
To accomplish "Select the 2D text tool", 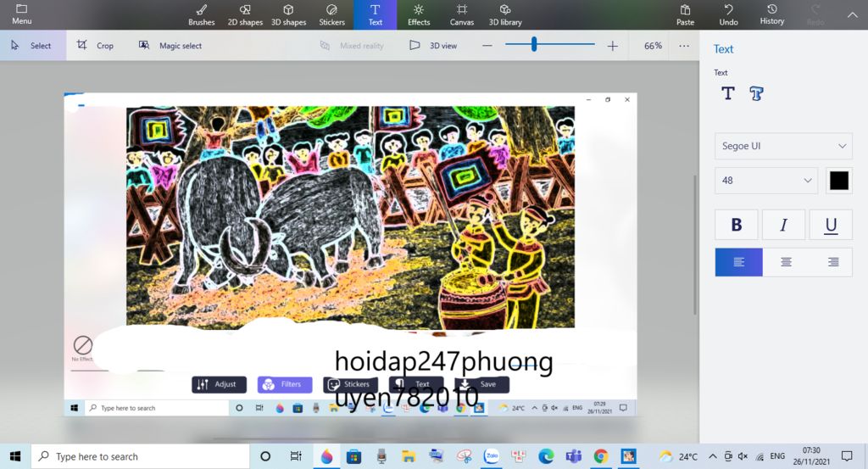I will [x=728, y=93].
